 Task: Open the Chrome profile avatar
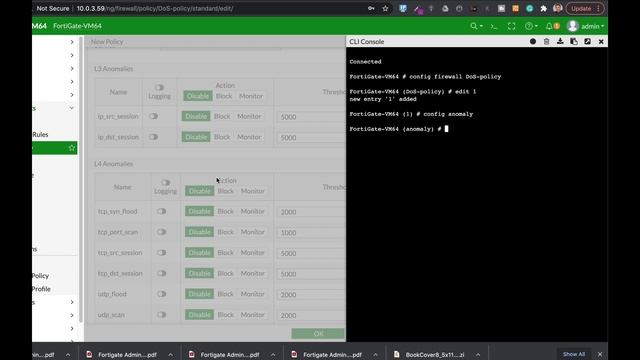pyautogui.click(x=557, y=8)
